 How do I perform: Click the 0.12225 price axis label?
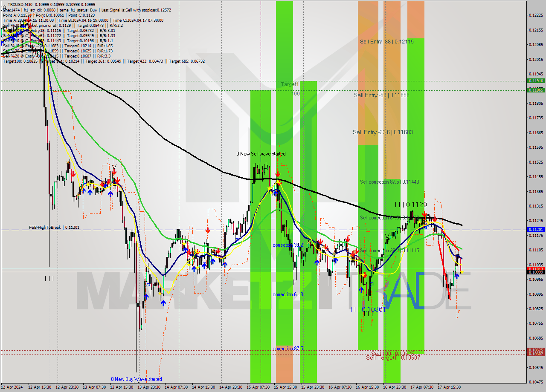pos(536,15)
